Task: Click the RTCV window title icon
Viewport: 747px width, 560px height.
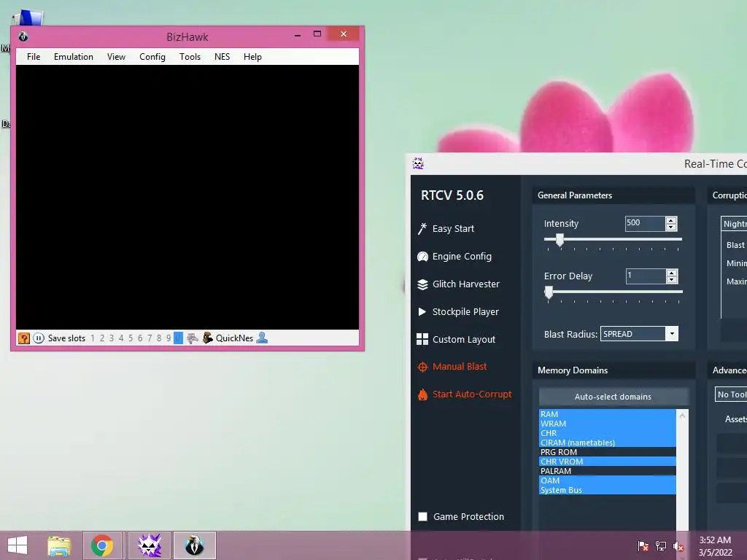Action: (x=418, y=164)
